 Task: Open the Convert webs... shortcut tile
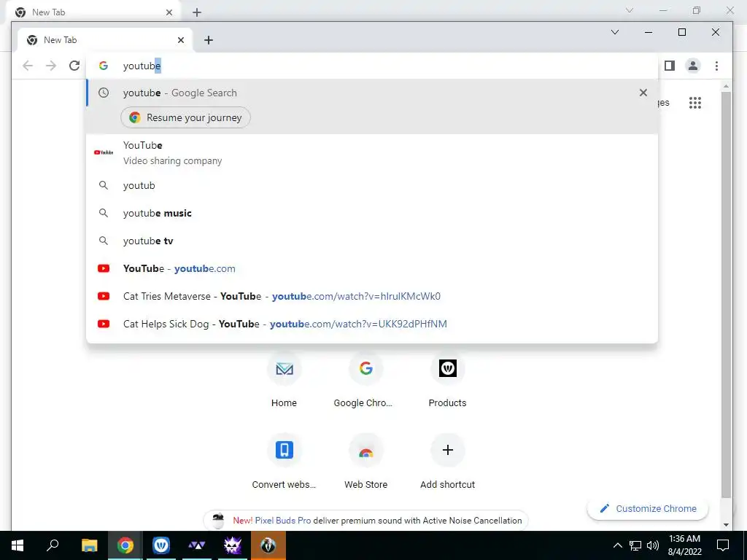284,462
